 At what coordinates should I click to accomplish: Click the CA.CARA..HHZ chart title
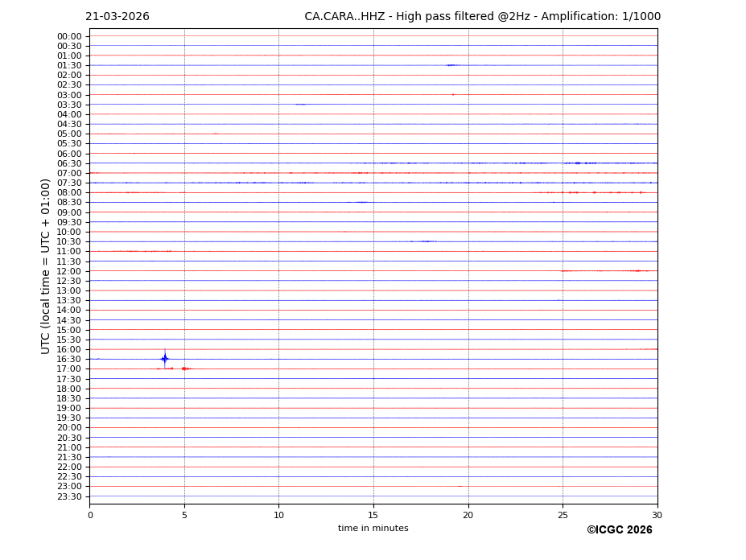pyautogui.click(x=482, y=17)
